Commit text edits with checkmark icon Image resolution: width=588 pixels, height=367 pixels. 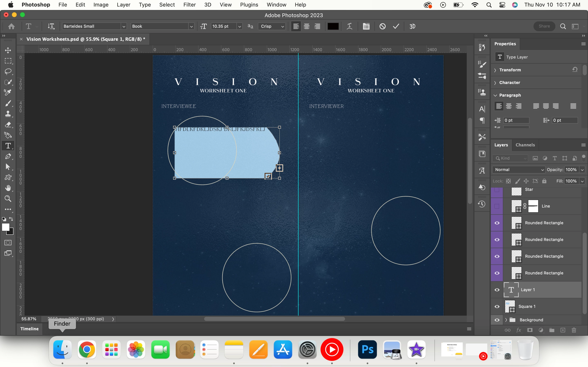click(x=396, y=26)
